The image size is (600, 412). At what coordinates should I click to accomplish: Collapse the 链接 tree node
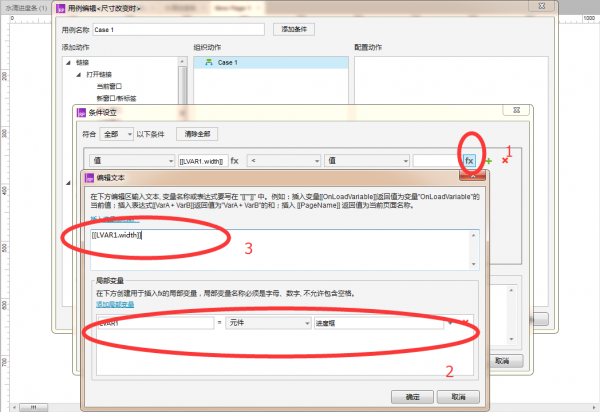68,63
